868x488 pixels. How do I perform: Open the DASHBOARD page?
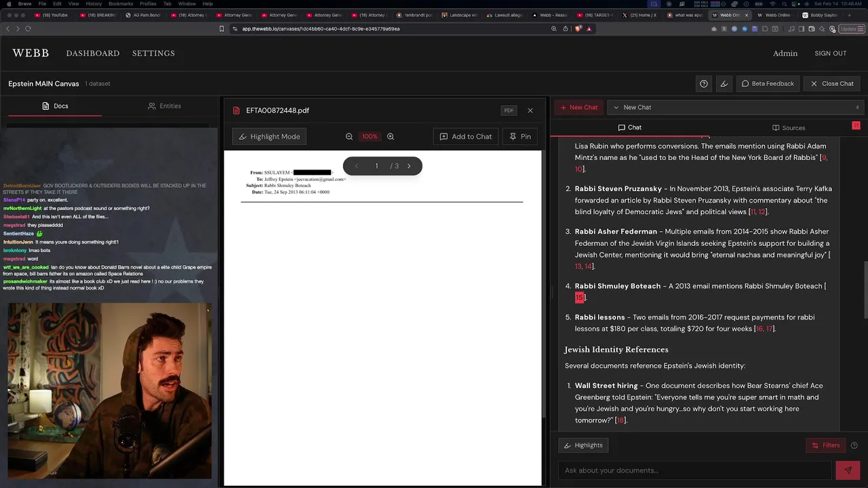93,54
